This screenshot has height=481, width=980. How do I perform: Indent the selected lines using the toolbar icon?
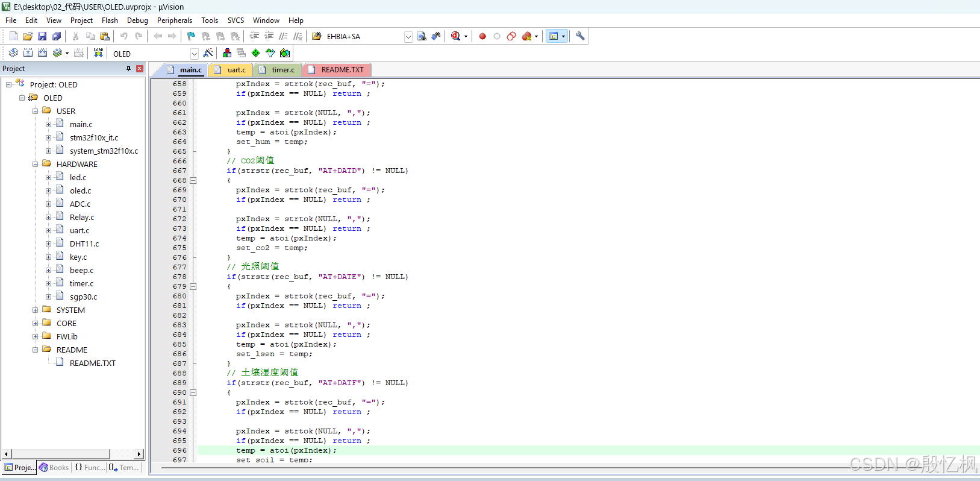tap(255, 36)
